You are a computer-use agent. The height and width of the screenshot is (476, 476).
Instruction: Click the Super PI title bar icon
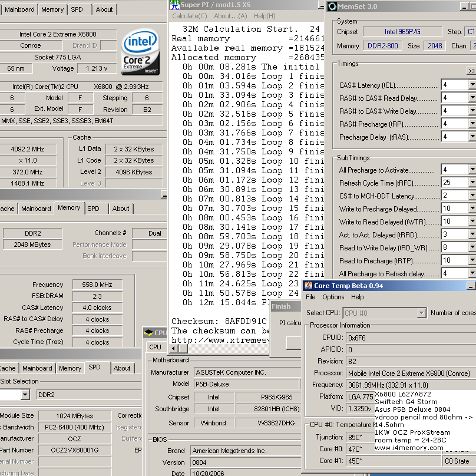[174, 5]
